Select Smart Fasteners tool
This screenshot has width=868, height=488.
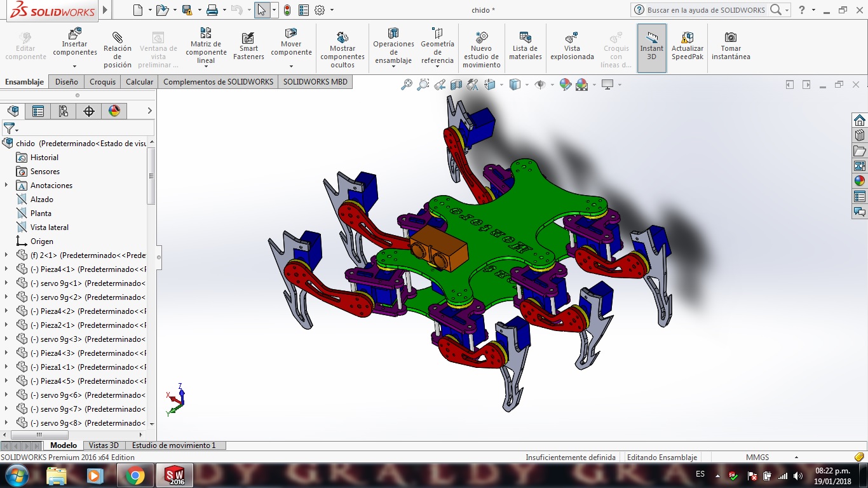(x=248, y=45)
